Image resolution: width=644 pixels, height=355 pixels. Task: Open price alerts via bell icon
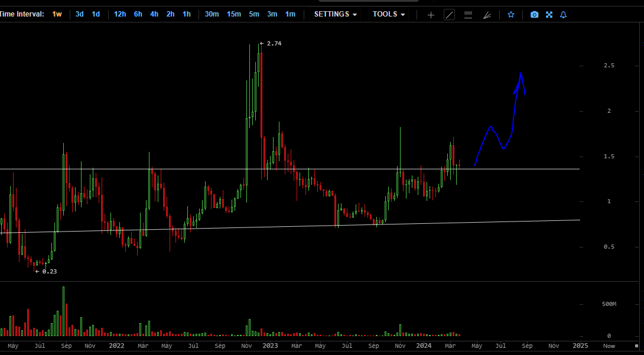pyautogui.click(x=564, y=14)
